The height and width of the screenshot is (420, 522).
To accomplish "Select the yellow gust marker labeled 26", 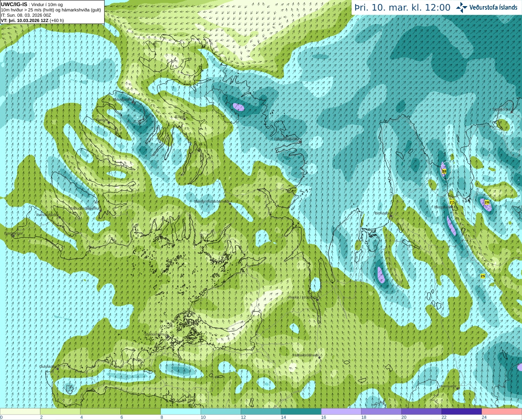I will click(x=487, y=202).
